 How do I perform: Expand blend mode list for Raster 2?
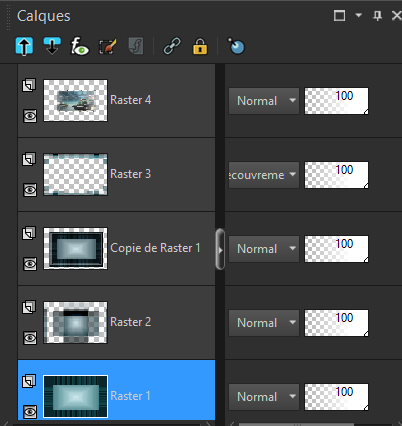pos(264,323)
